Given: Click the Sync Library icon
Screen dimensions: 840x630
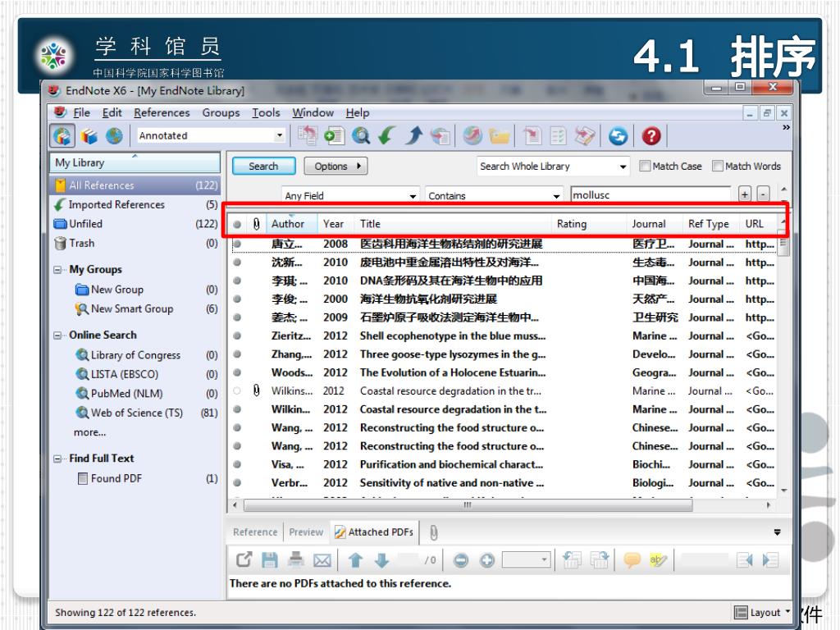Looking at the screenshot, I should 618,136.
